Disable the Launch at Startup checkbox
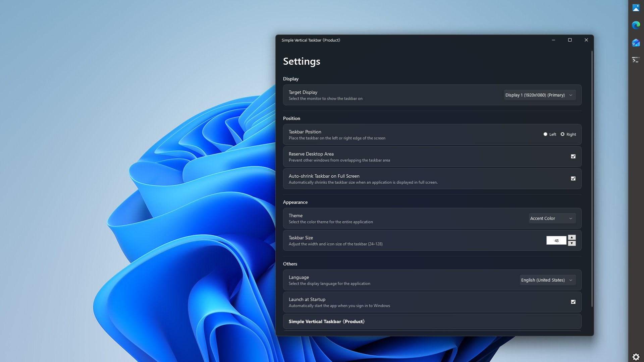 point(573,302)
